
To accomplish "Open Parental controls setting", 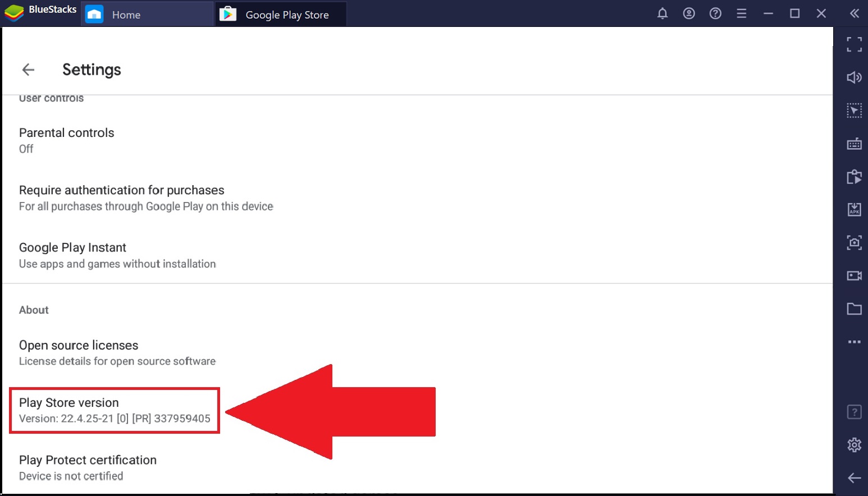I will (x=417, y=140).
